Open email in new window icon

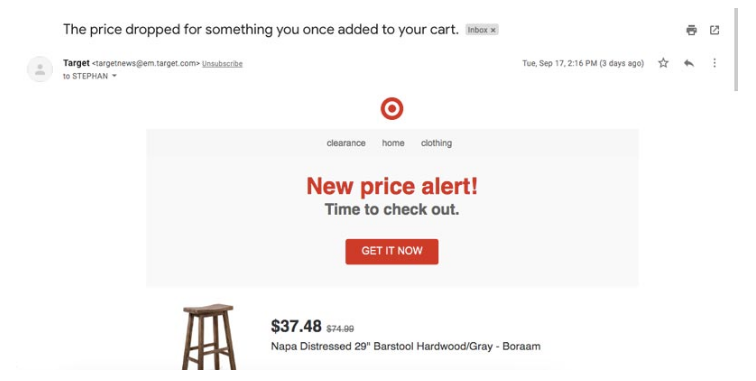715,30
